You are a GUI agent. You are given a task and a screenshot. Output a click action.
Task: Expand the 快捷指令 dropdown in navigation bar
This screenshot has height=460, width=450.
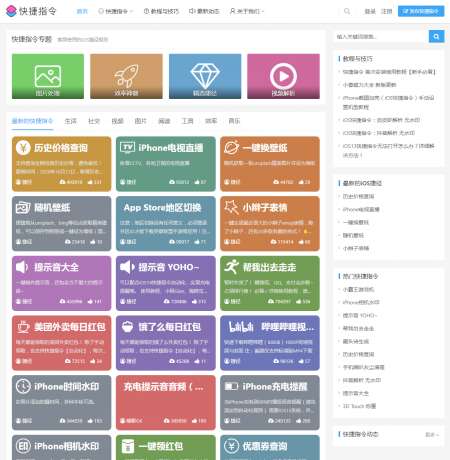point(116,11)
